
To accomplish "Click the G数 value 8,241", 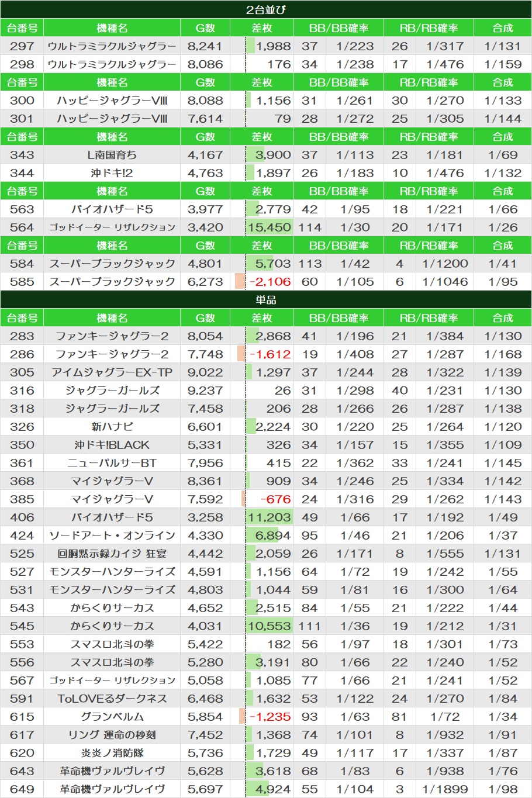I will pyautogui.click(x=205, y=46).
